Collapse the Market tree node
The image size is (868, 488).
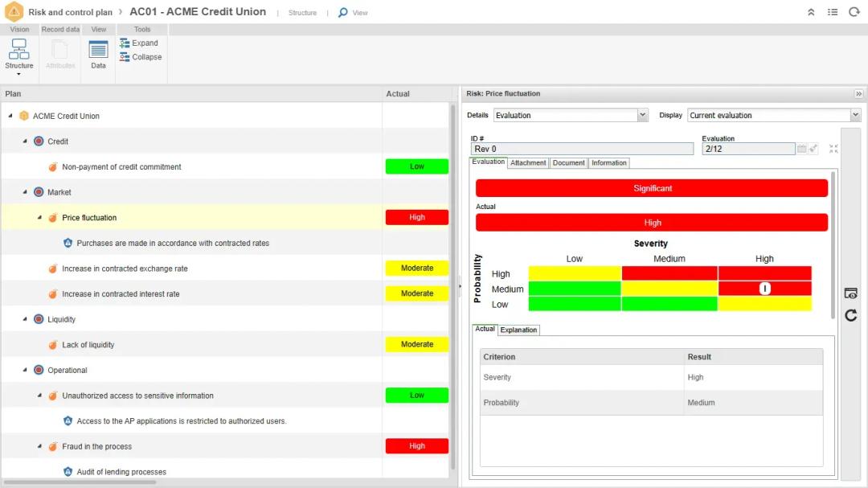click(x=26, y=192)
